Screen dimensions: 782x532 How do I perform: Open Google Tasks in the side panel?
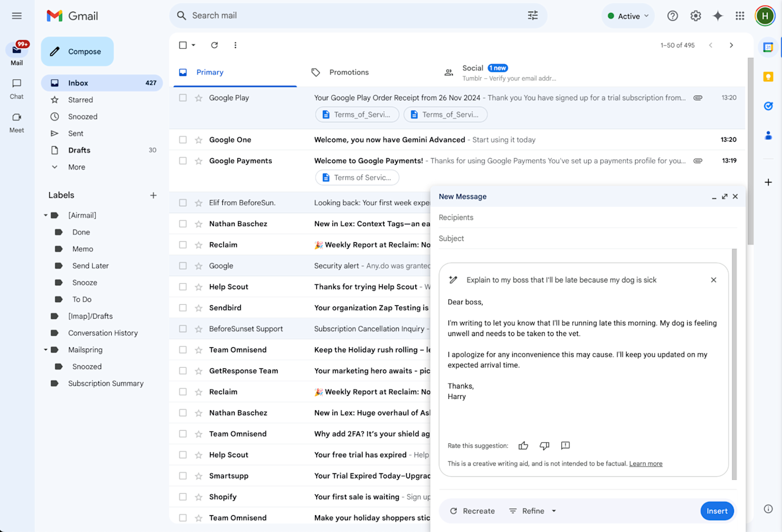pos(769,106)
